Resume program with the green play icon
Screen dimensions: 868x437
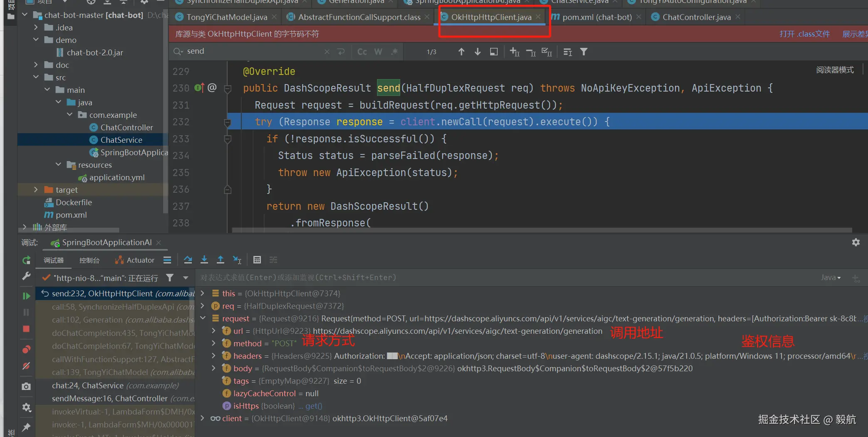26,296
